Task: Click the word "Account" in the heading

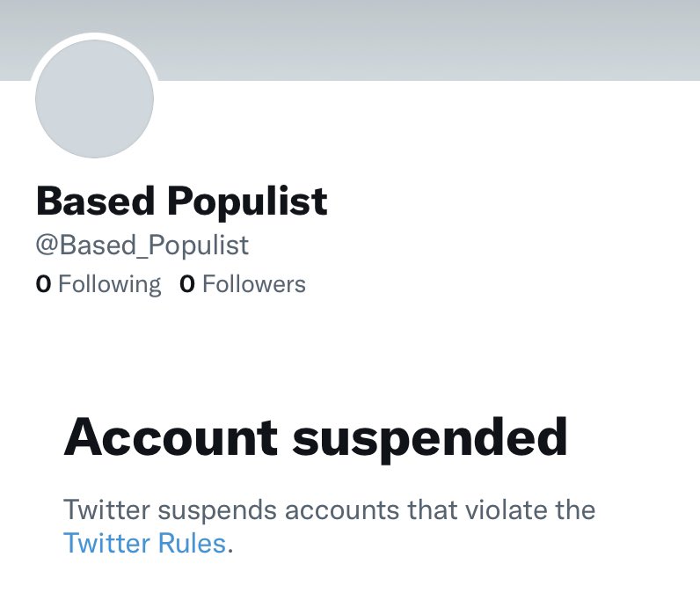Action: pos(171,438)
